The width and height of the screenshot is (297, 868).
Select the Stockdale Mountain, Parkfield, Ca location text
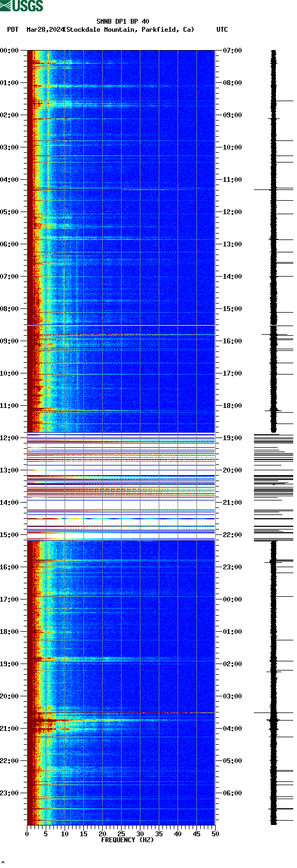tap(130, 30)
